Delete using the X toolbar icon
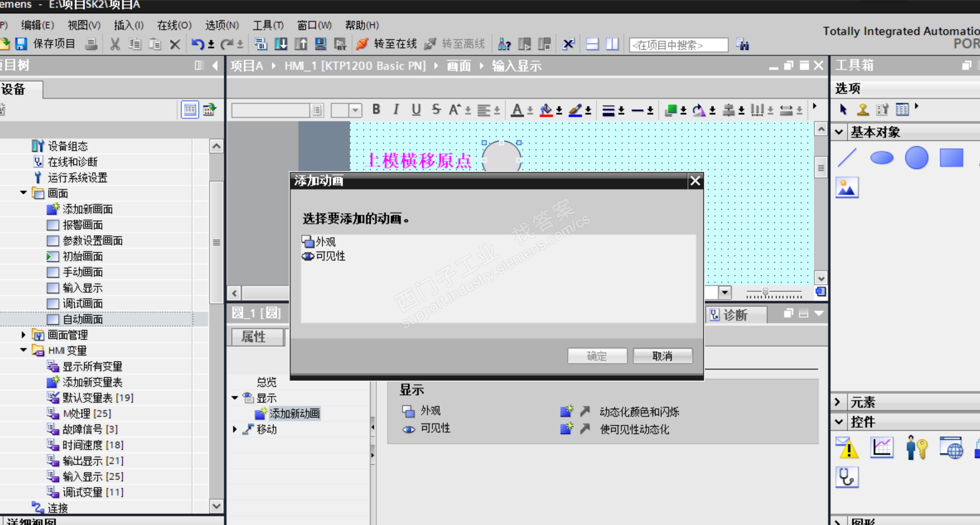980x525 pixels. click(x=175, y=45)
